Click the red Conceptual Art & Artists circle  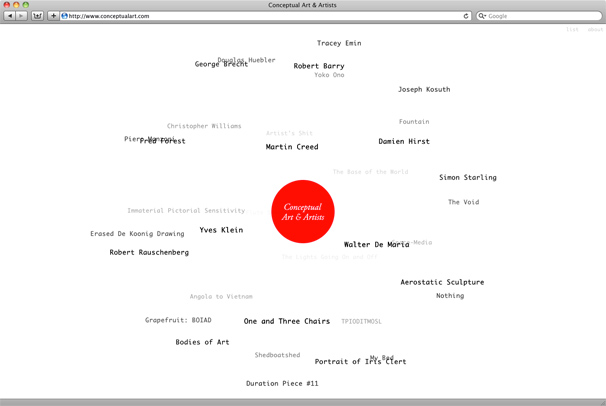point(303,212)
